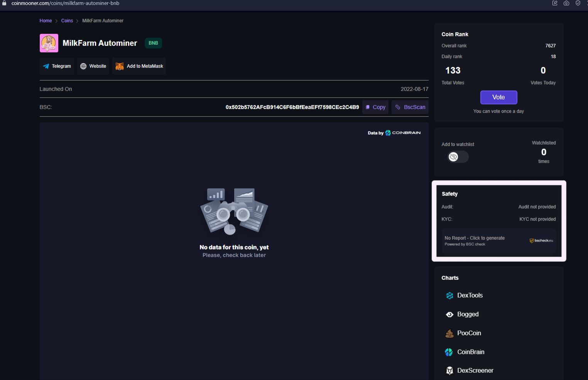Open contract on BscScan
Screen dimensions: 588x380
pyautogui.click(x=410, y=107)
